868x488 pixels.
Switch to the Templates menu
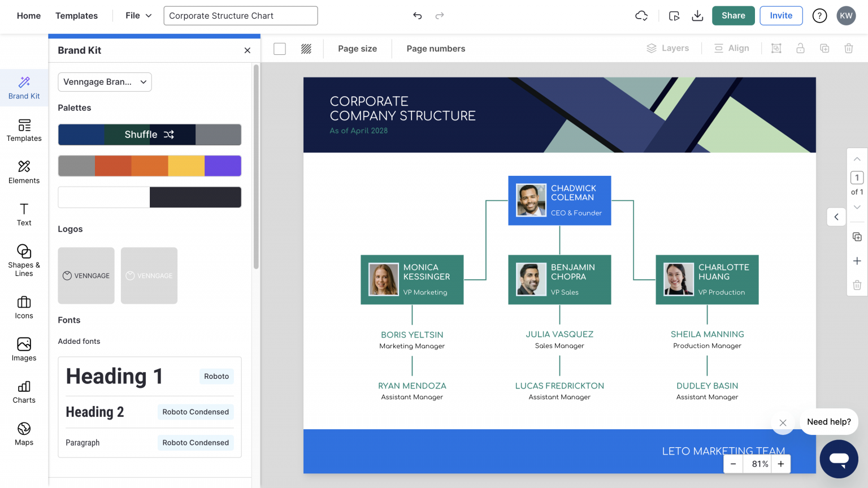tap(76, 15)
